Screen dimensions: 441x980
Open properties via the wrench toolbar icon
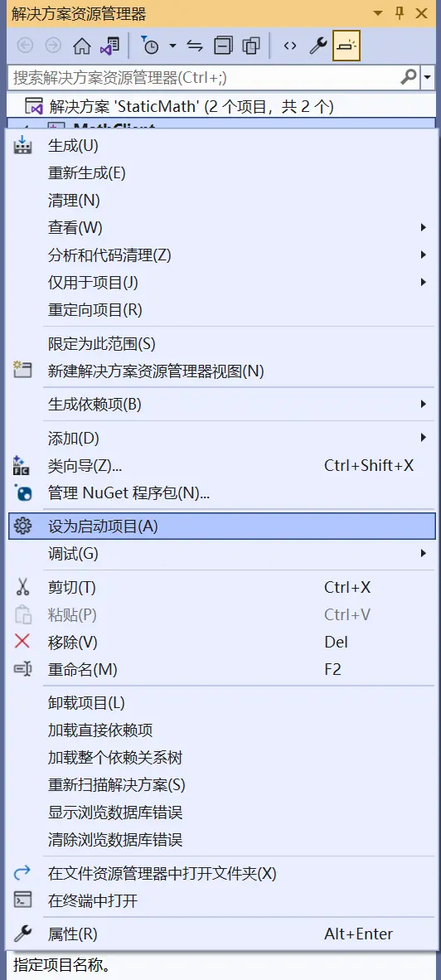point(318,46)
